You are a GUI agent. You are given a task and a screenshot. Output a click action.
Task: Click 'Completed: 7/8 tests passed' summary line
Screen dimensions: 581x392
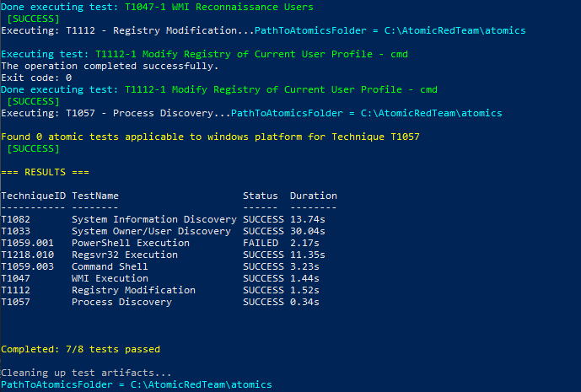pos(80,349)
